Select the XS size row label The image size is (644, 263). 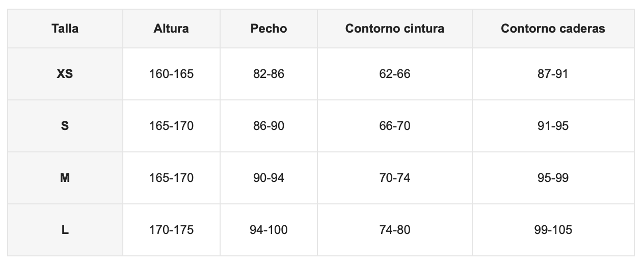point(65,74)
